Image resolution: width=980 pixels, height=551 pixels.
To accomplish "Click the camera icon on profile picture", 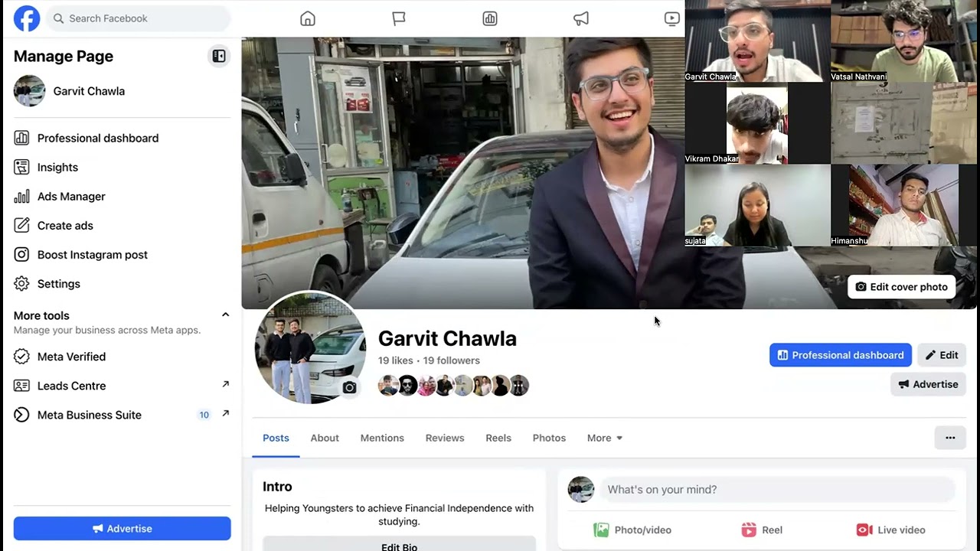I will tap(349, 388).
